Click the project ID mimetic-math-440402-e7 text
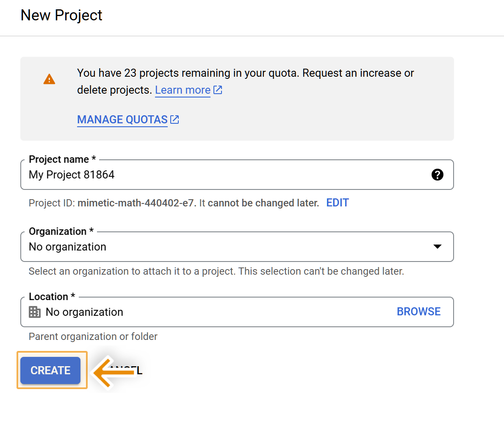Screen dimensions: 504x423 coord(137,203)
